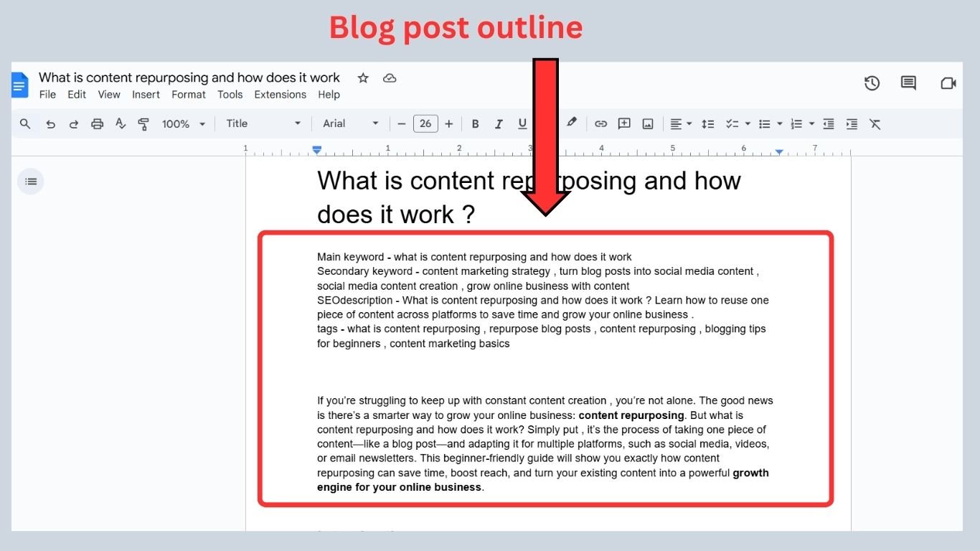Open the Insert menu

tap(146, 95)
